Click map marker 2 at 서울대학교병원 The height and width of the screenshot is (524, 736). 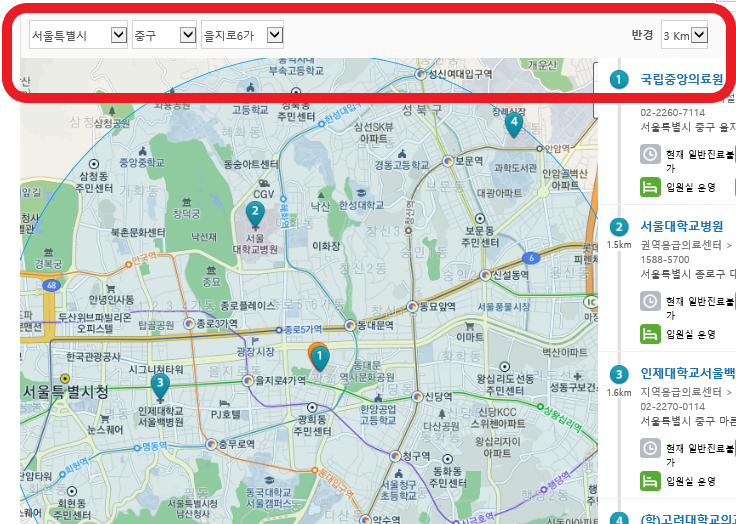[255, 214]
